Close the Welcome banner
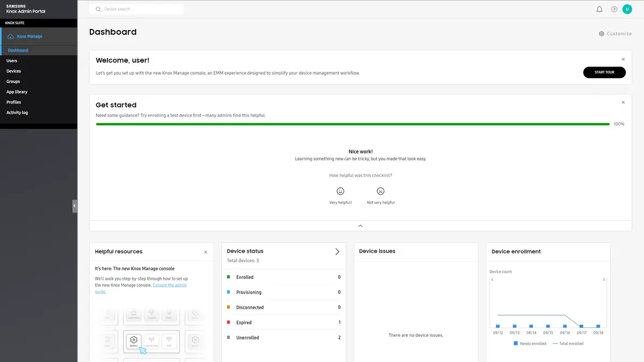644x362 pixels. point(623,59)
